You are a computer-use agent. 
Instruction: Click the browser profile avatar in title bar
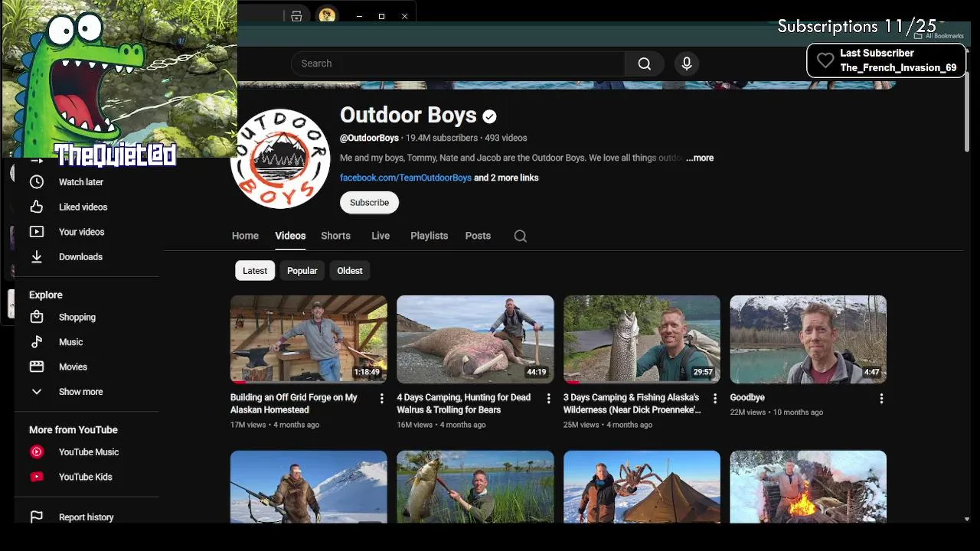coord(327,15)
